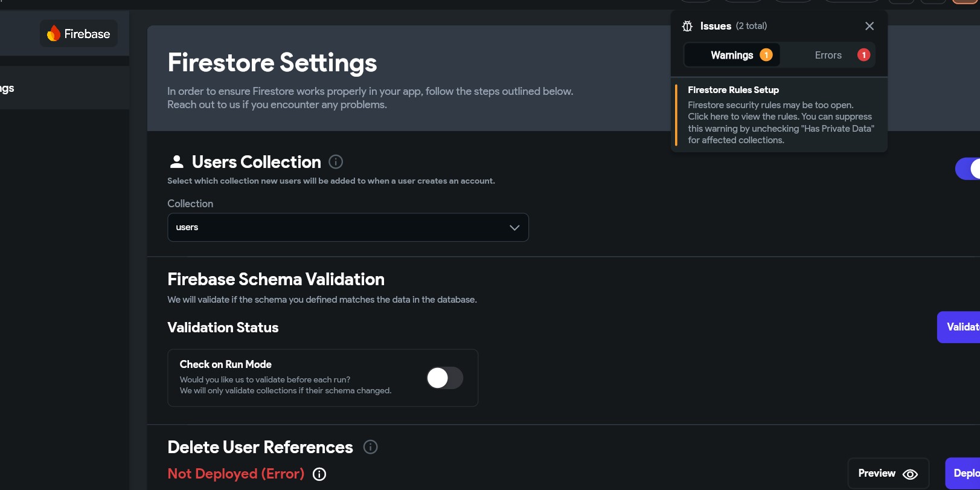This screenshot has height=490, width=980.
Task: Open the Firestore Rules Setup warning
Action: click(780, 115)
